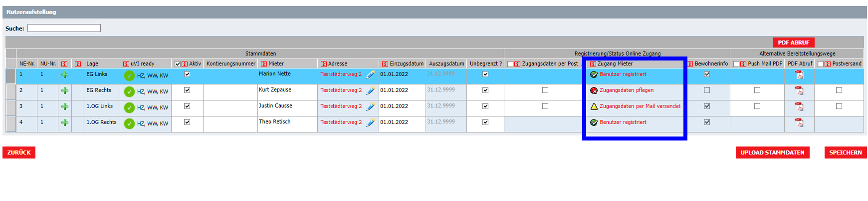Check Postversand for Kurt Zepause
Image resolution: width=868 pixels, height=201 pixels.
(839, 90)
